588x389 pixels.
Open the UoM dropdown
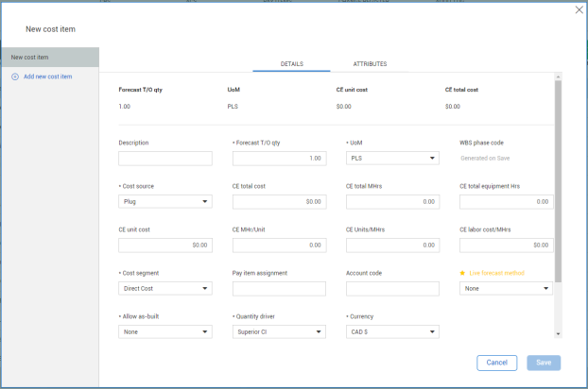point(392,159)
